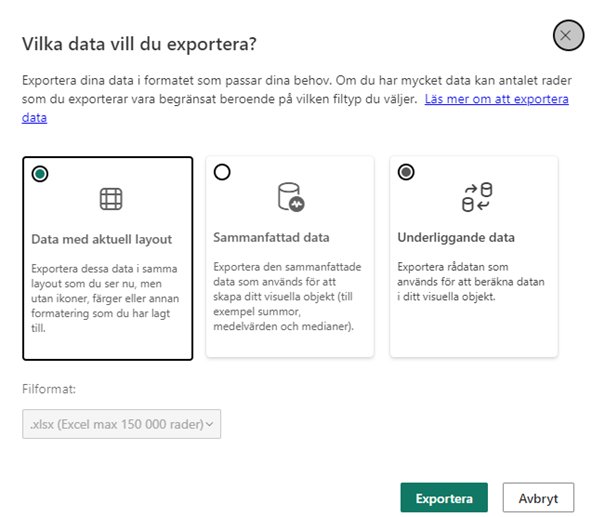Click the chevron arrow on the file format box
Screen dimensions: 605x517
(209, 424)
